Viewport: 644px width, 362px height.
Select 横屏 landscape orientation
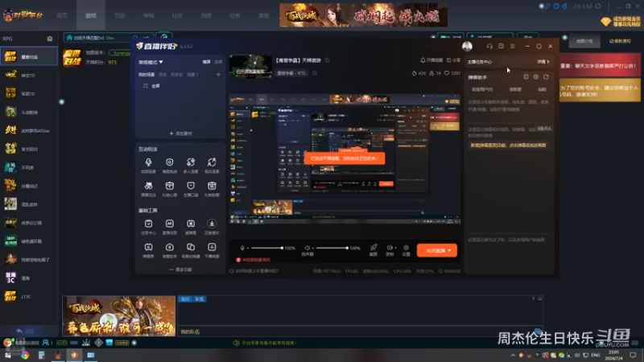click(206, 62)
